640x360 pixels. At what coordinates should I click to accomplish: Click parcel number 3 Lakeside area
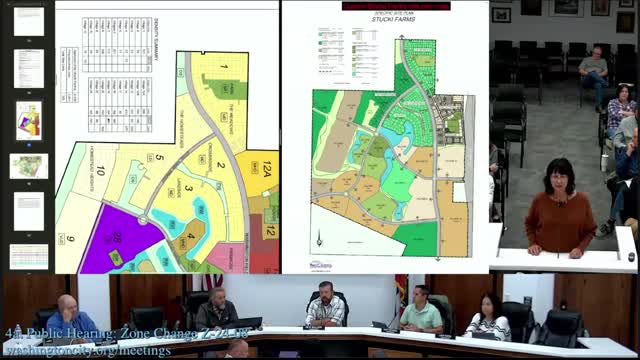tap(188, 188)
